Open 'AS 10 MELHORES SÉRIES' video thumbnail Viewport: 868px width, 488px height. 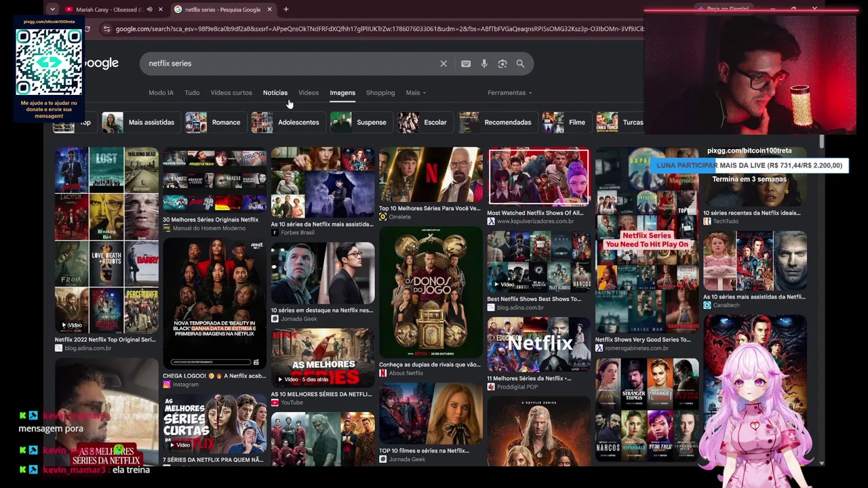323,359
